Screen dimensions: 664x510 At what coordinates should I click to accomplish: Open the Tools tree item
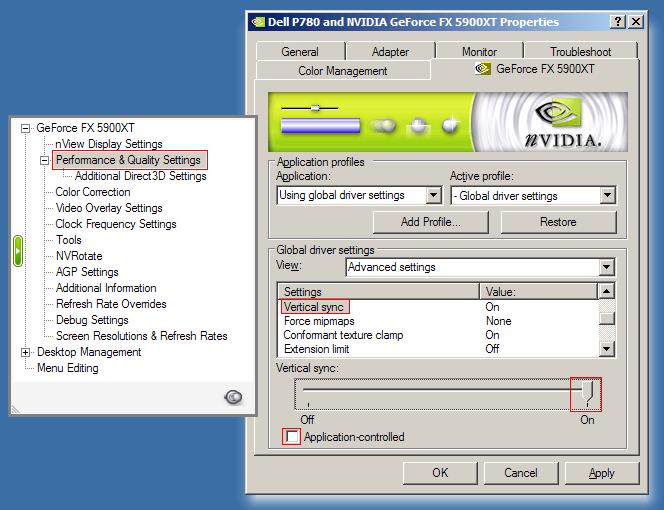69,240
